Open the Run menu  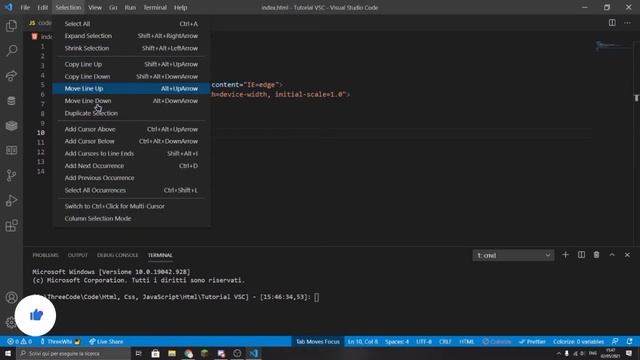130,7
